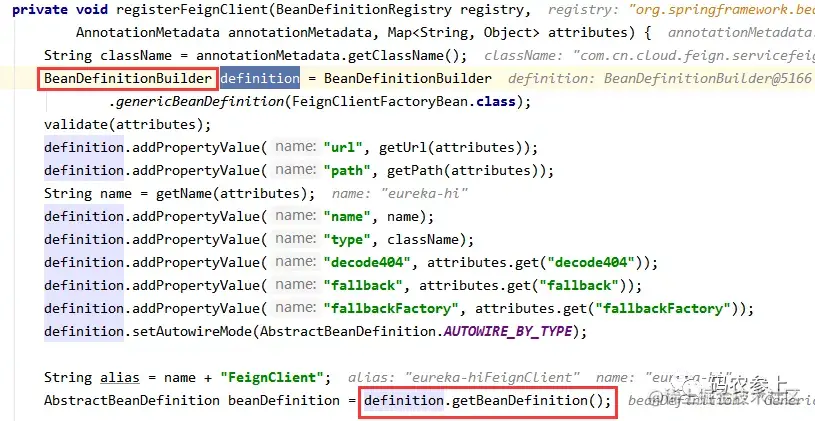The width and height of the screenshot is (815, 421).
Task: Click name: parameter hint before "decode404"
Action: [x=296, y=261]
